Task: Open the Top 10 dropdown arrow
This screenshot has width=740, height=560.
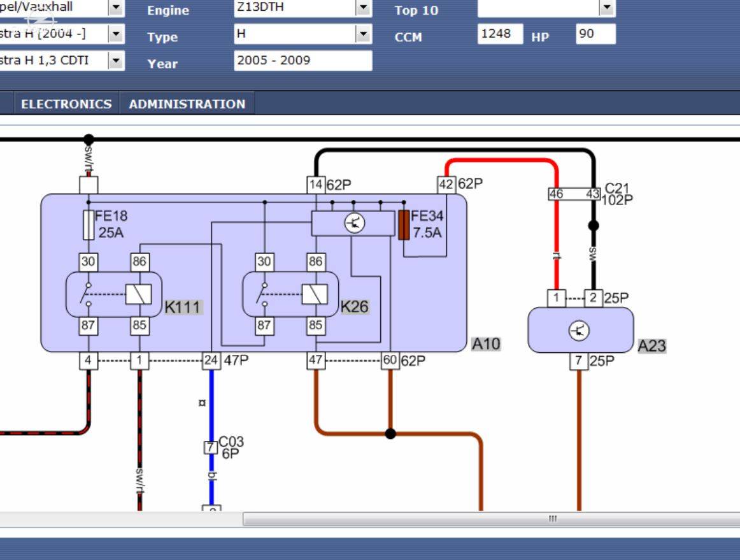Action: pyautogui.click(x=606, y=7)
